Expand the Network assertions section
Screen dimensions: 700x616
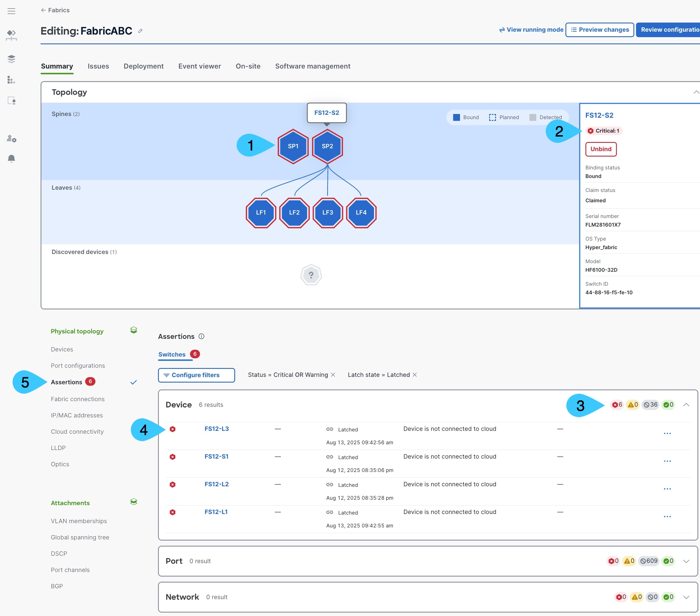pos(686,597)
